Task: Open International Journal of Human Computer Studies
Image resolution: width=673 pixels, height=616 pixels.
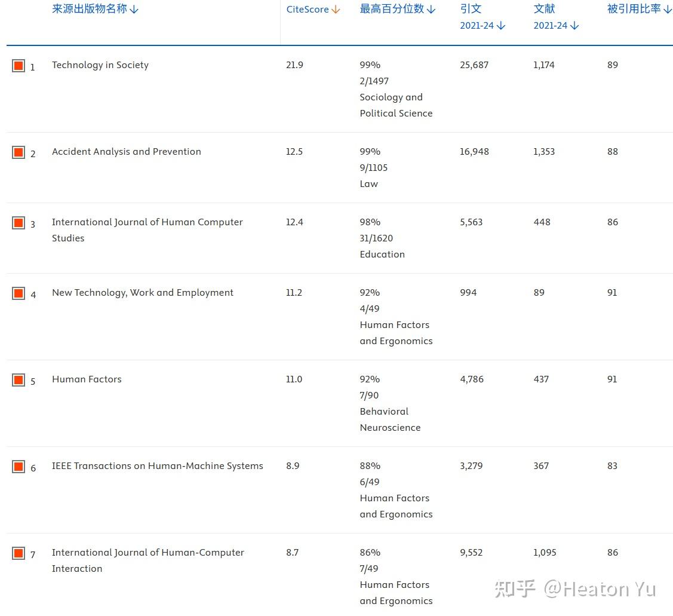Action: (147, 230)
